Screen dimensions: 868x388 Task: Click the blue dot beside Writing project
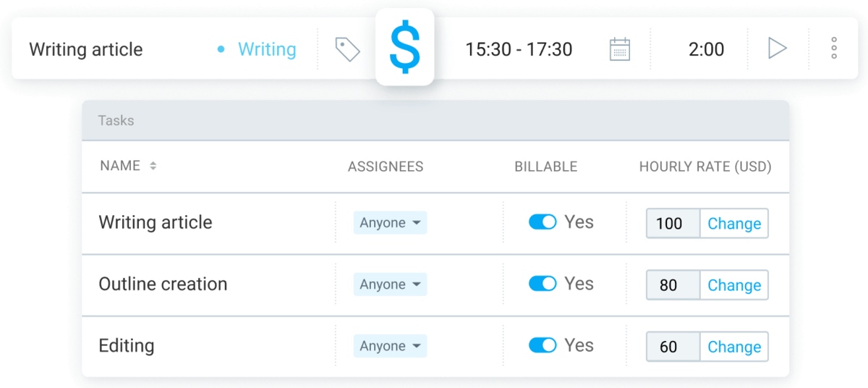pyautogui.click(x=221, y=49)
